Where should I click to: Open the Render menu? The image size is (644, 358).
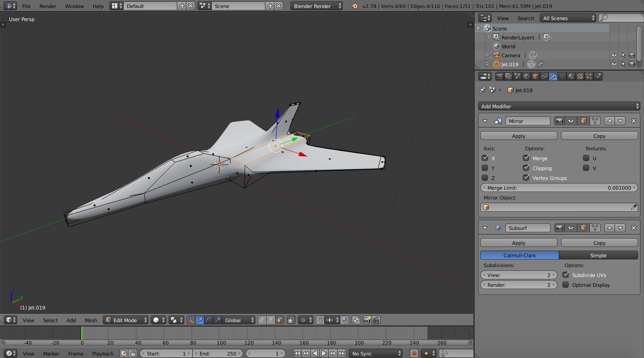point(47,6)
